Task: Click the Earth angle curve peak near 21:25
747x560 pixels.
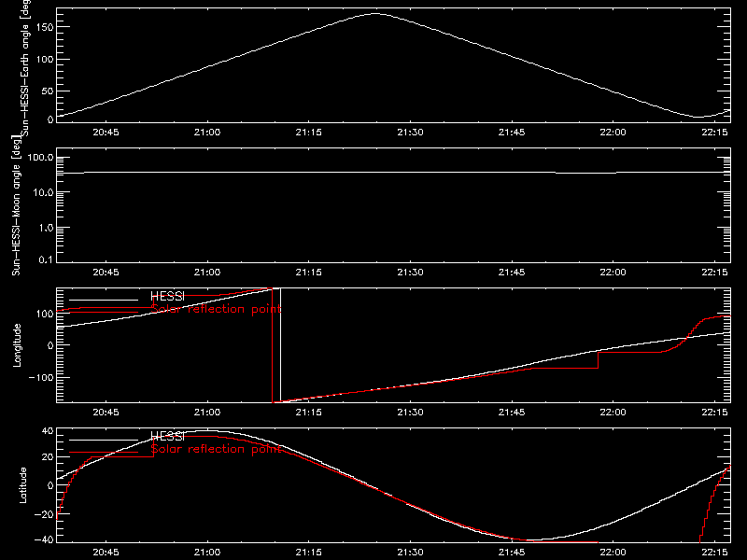Action: 375,14
